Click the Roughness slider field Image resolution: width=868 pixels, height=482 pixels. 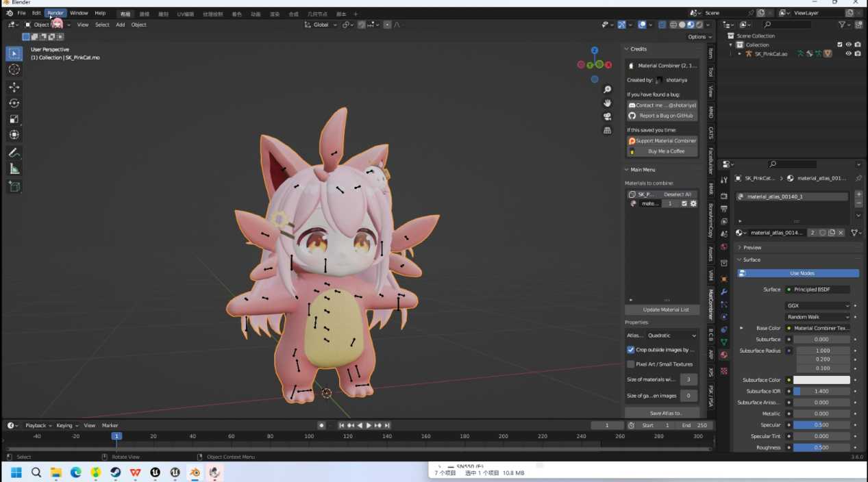[821, 447]
